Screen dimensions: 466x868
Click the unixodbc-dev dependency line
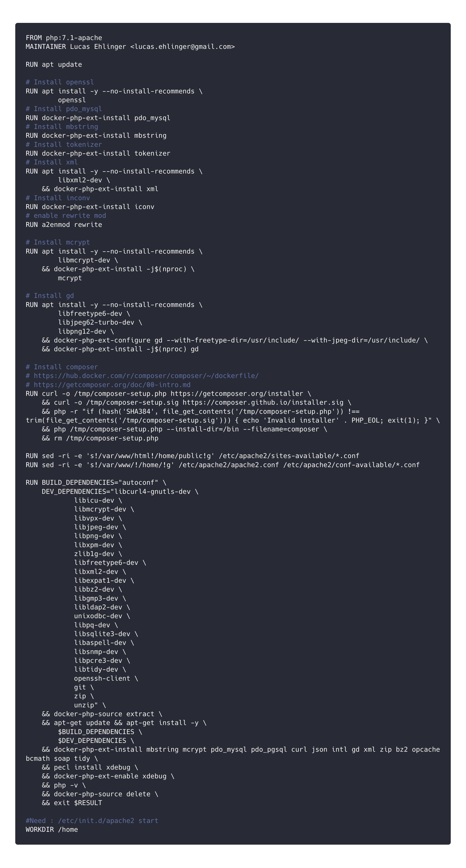[102, 616]
